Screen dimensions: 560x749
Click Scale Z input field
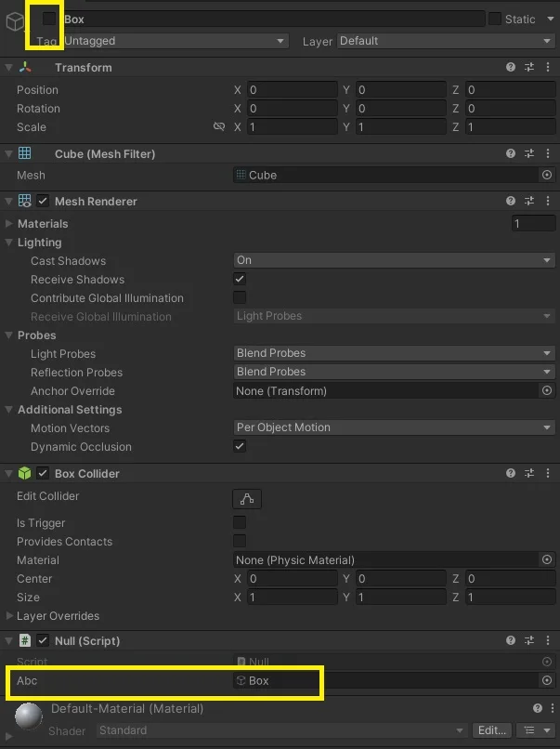click(x=511, y=127)
